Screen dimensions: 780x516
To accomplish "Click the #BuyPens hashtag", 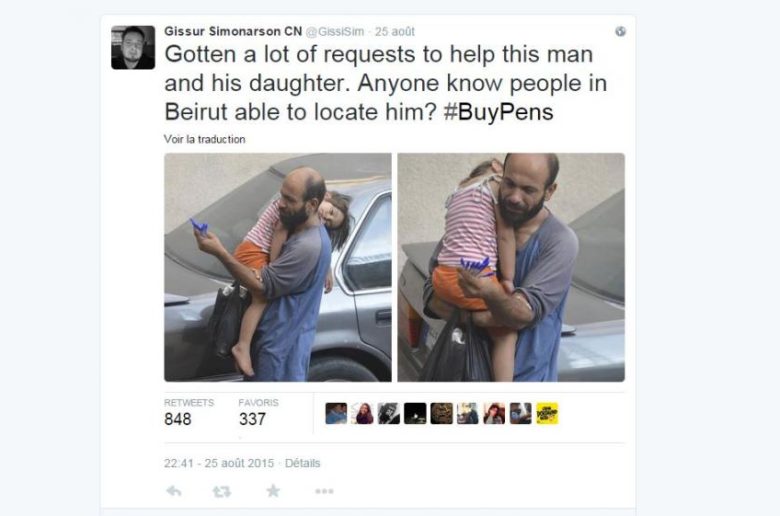I will click(498, 112).
